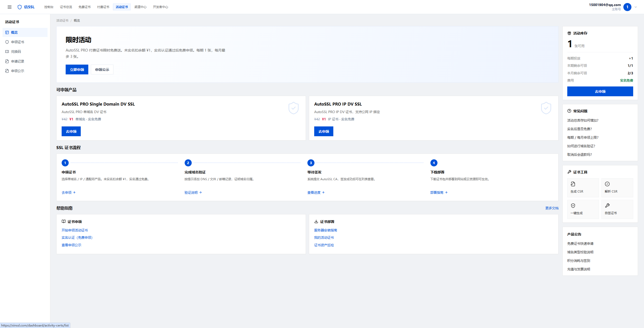The width and height of the screenshot is (644, 328).
Task: Click the gift icon beside 活动库存
Action: 569,33
